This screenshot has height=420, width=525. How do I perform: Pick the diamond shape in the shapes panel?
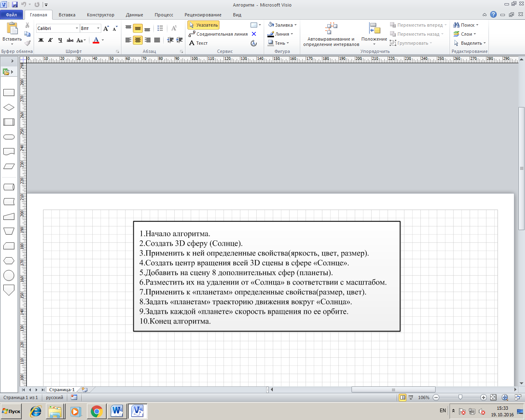pos(9,107)
